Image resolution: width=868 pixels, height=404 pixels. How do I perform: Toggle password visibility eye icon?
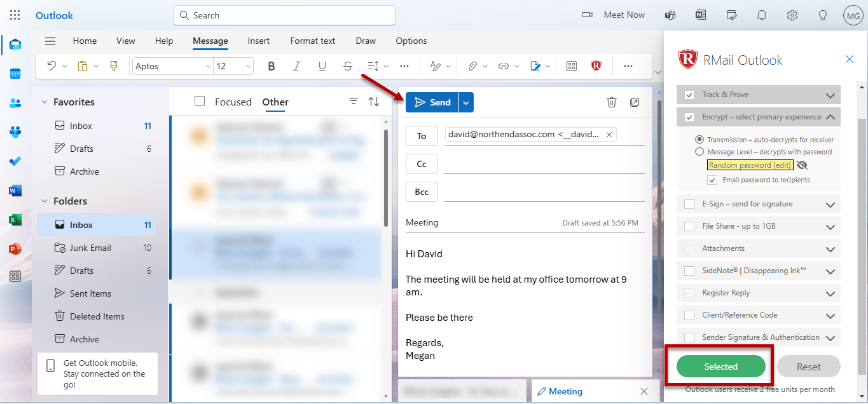802,165
